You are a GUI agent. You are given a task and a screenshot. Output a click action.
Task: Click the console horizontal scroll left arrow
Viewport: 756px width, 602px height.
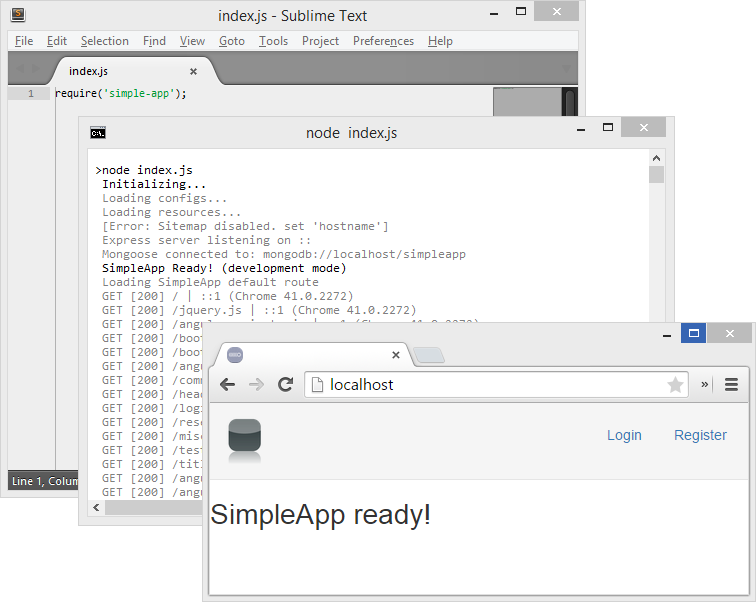pos(96,507)
